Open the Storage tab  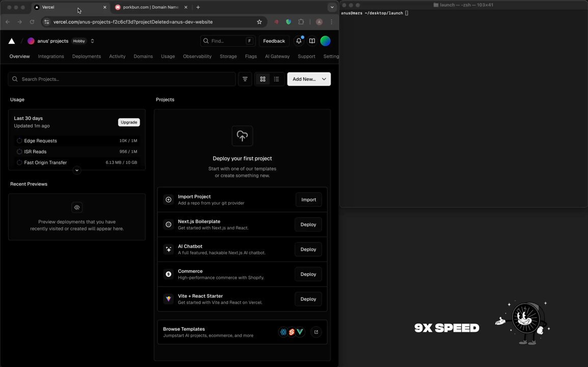[228, 56]
